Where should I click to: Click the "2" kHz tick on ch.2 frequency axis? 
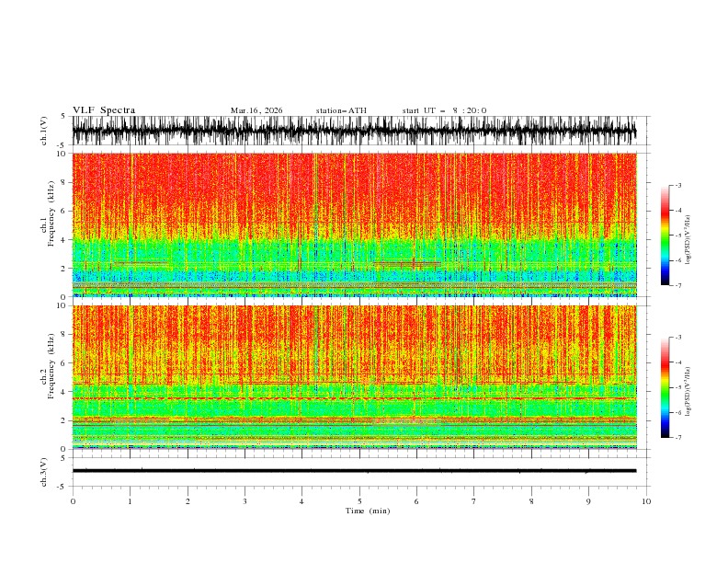[63, 420]
